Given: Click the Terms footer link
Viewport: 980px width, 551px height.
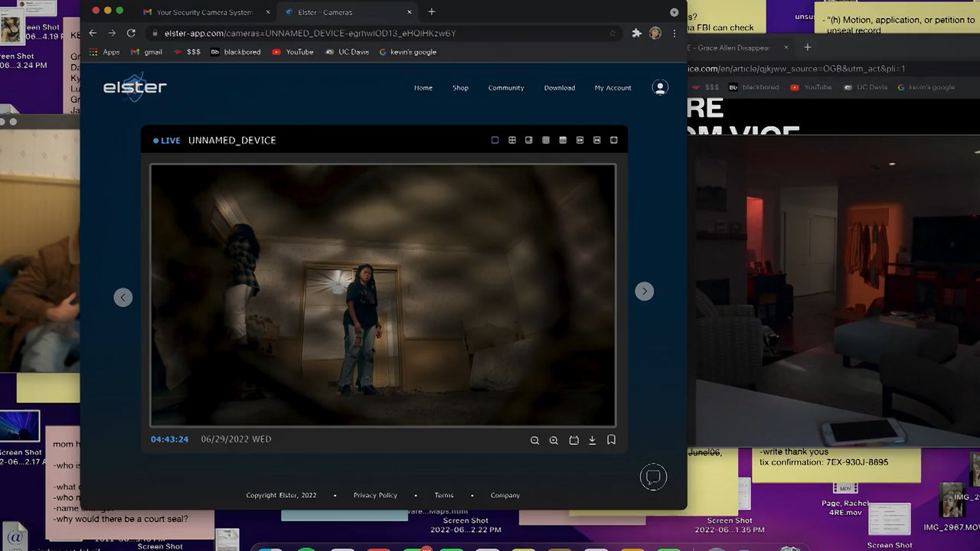Looking at the screenshot, I should 444,495.
